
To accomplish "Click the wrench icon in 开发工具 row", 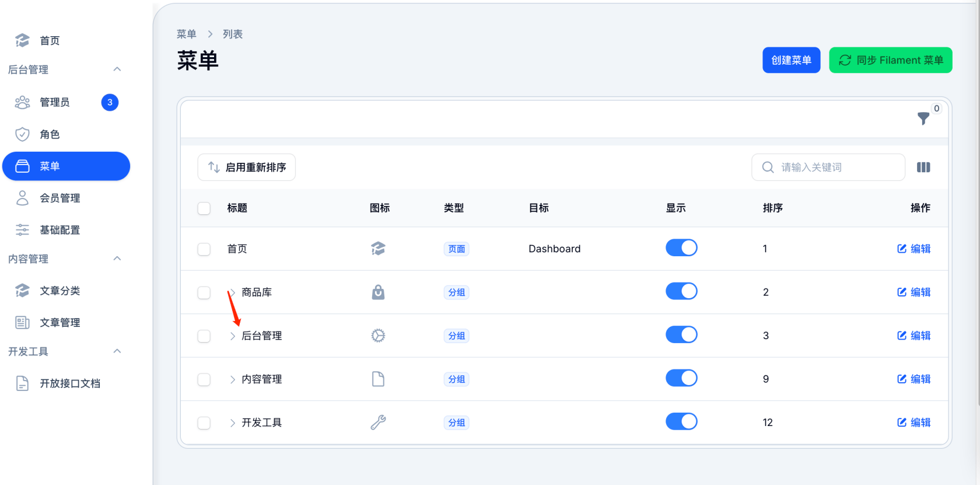I will coord(378,422).
